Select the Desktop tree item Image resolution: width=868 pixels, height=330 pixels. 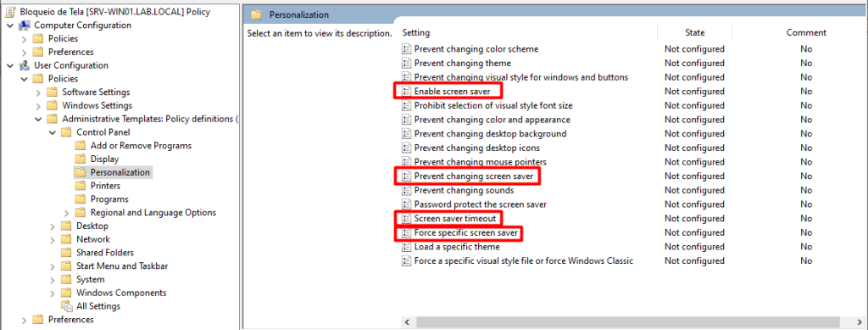92,226
